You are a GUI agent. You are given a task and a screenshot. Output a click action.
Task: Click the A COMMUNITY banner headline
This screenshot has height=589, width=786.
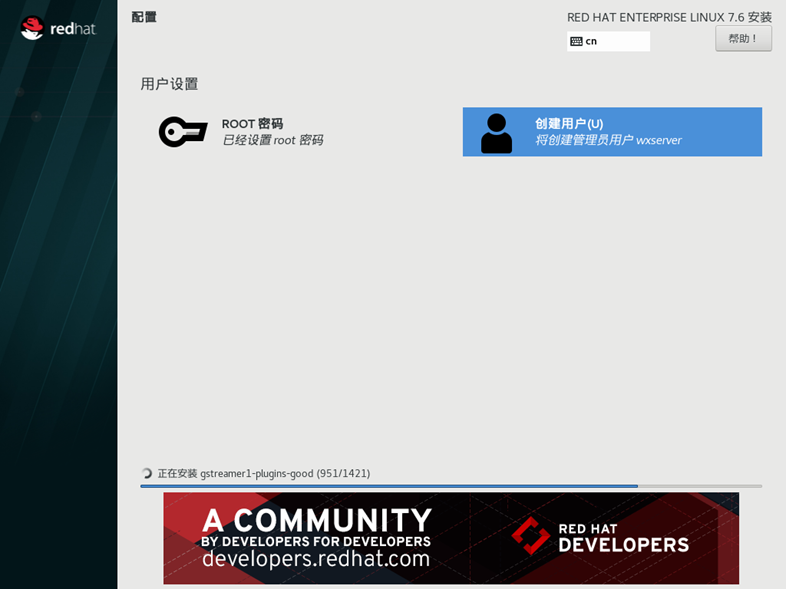point(317,520)
